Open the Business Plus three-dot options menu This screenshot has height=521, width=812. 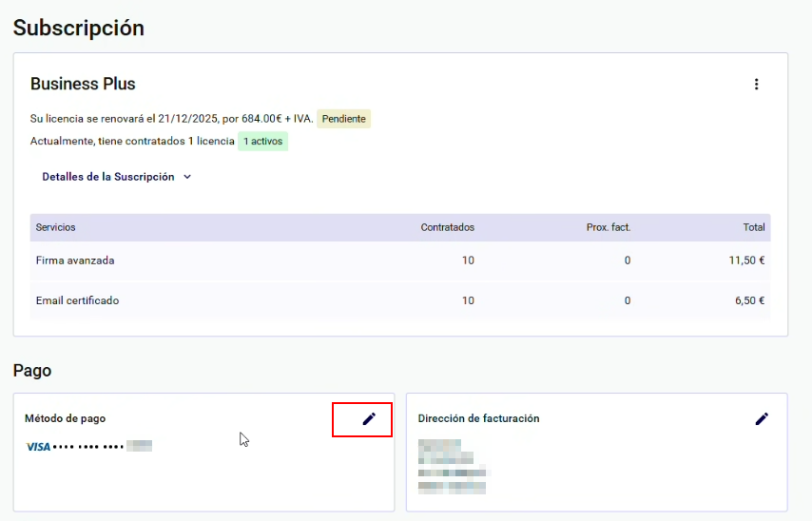pos(756,84)
